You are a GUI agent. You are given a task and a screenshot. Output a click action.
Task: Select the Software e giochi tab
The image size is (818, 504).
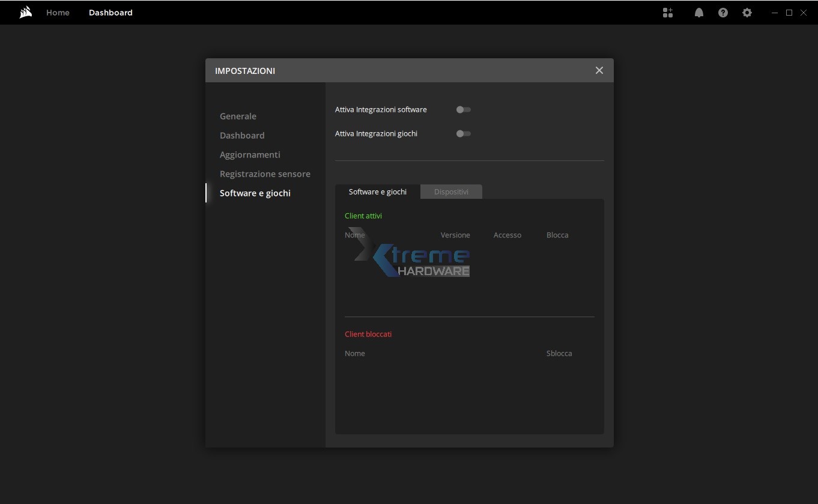click(378, 192)
